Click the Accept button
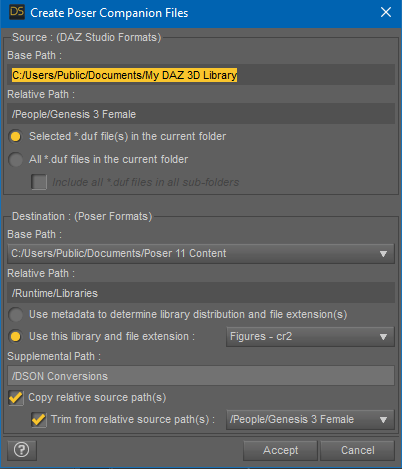Screen dimensions: 402x469 pyautogui.click(x=280, y=450)
